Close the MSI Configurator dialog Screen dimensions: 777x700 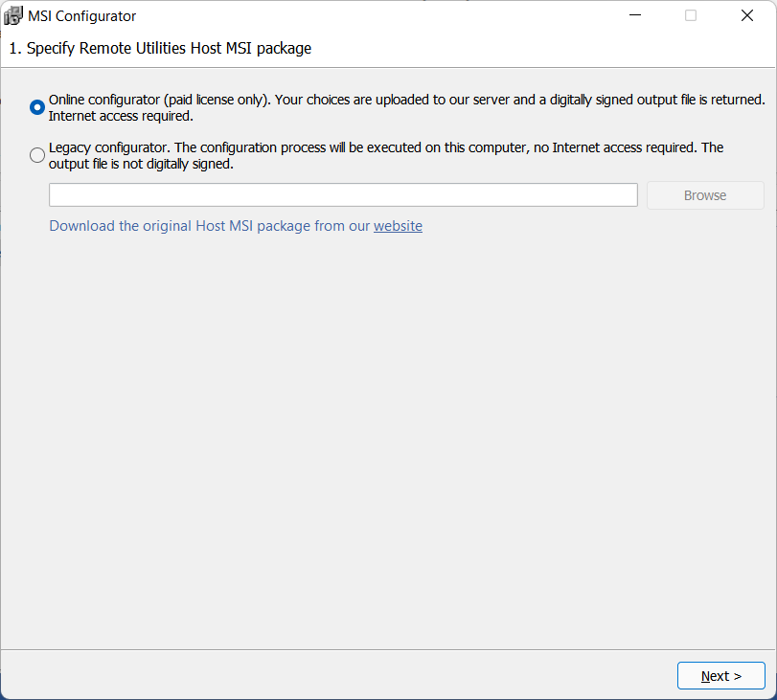(x=746, y=15)
